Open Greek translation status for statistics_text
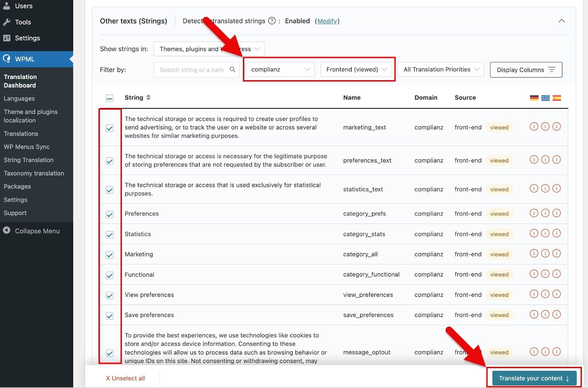588x388 pixels. (545, 189)
